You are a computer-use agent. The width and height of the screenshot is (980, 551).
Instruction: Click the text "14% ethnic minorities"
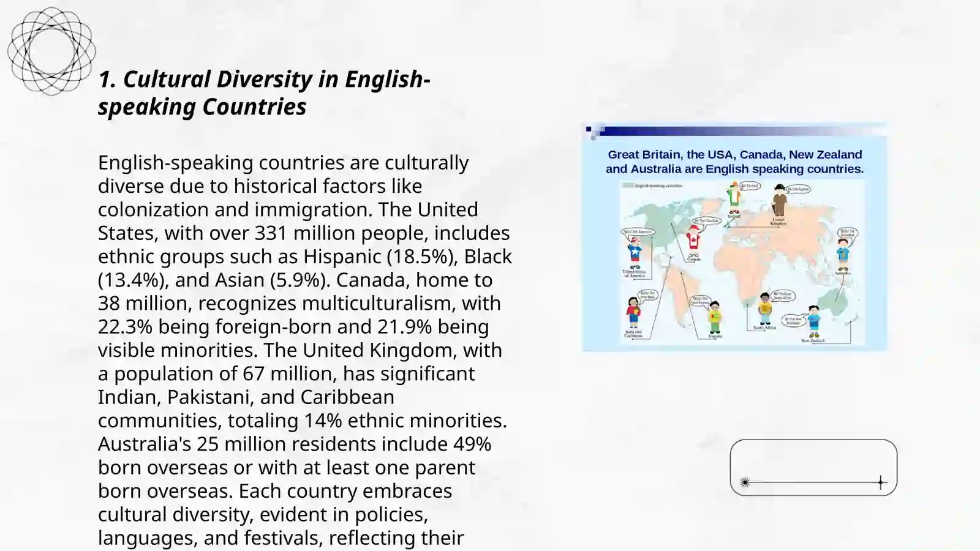(x=402, y=420)
